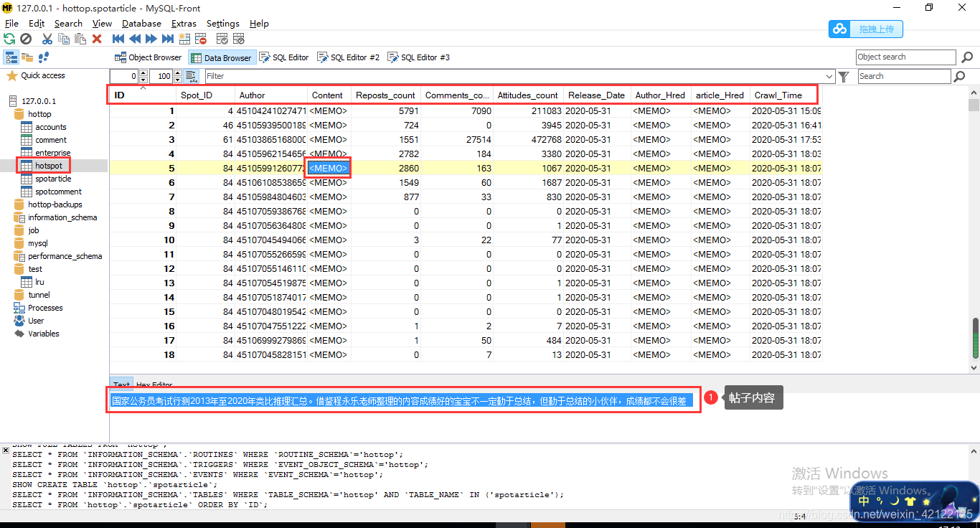The width and height of the screenshot is (980, 528).
Task: Select the hottop database node
Action: pos(33,114)
